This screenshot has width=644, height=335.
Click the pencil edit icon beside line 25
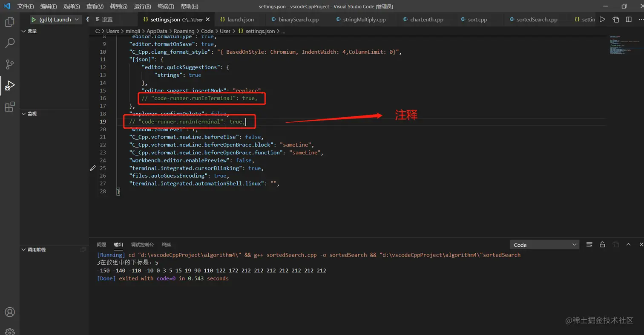(93, 168)
